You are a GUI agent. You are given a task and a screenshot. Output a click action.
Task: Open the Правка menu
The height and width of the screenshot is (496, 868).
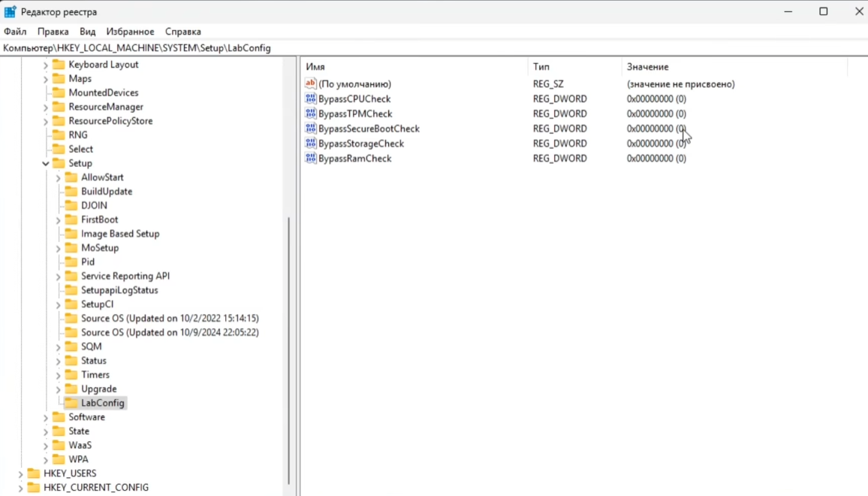click(x=53, y=32)
